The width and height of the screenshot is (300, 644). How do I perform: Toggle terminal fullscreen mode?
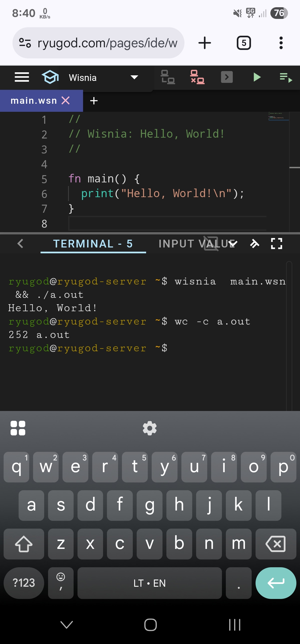276,244
